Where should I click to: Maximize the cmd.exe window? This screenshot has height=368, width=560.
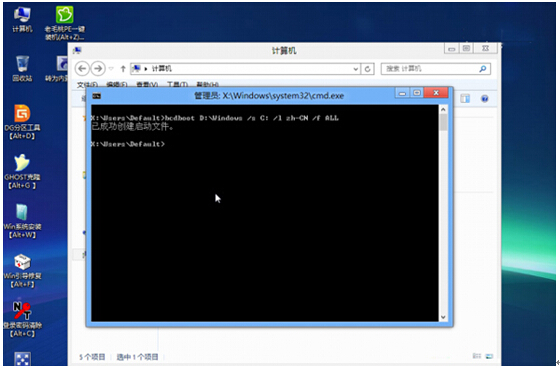pyautogui.click(x=417, y=93)
